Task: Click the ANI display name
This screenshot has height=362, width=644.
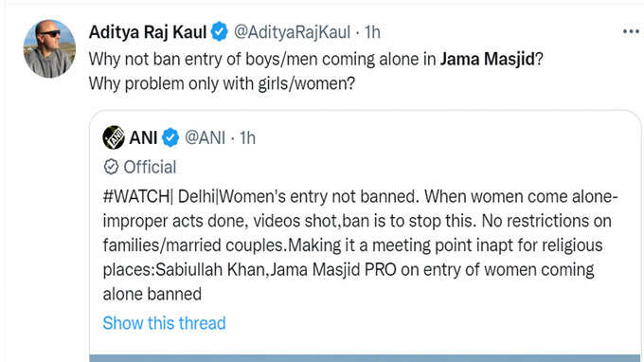Action: (143, 137)
